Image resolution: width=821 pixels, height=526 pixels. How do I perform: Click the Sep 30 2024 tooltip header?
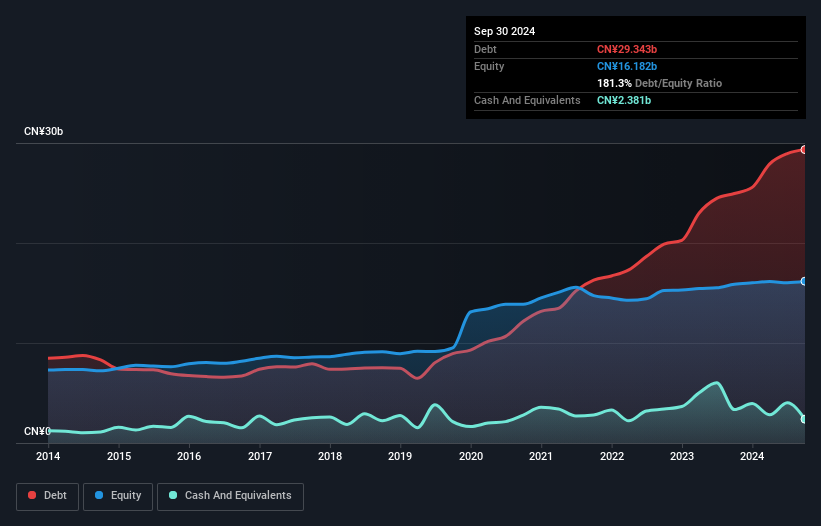[x=505, y=31]
